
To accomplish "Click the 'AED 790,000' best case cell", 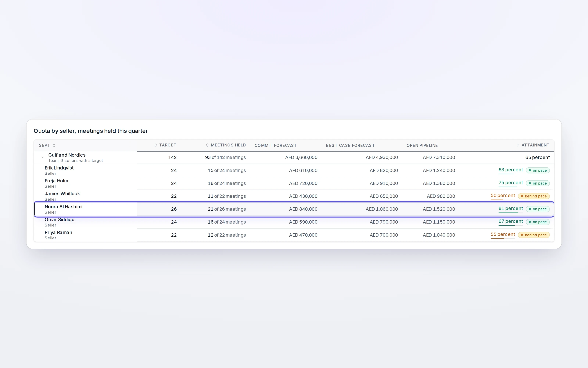I will click(384, 222).
